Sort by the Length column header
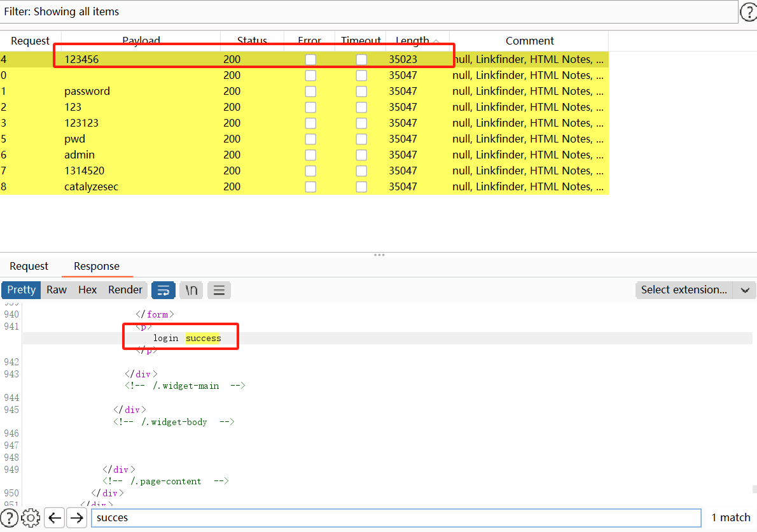 417,41
